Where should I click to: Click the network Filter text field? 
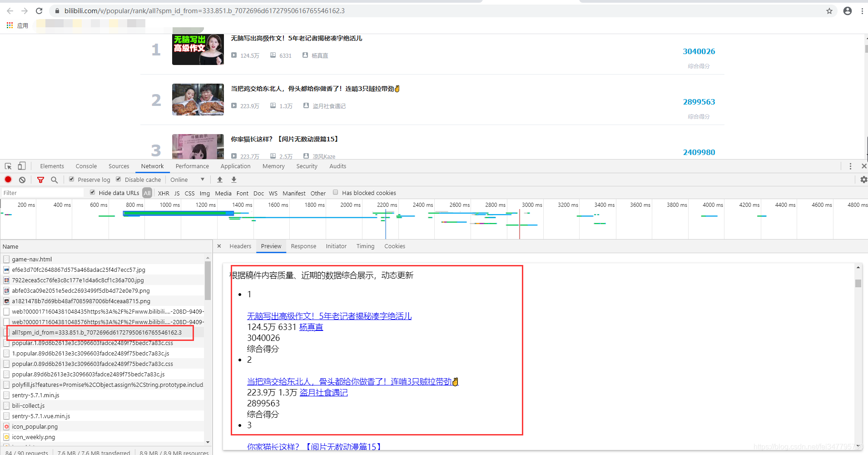pos(43,193)
